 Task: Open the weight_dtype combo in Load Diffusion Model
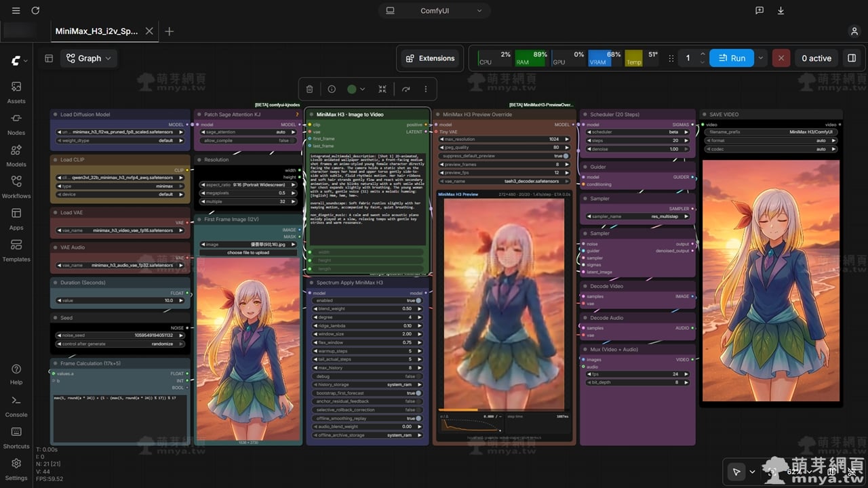point(120,140)
